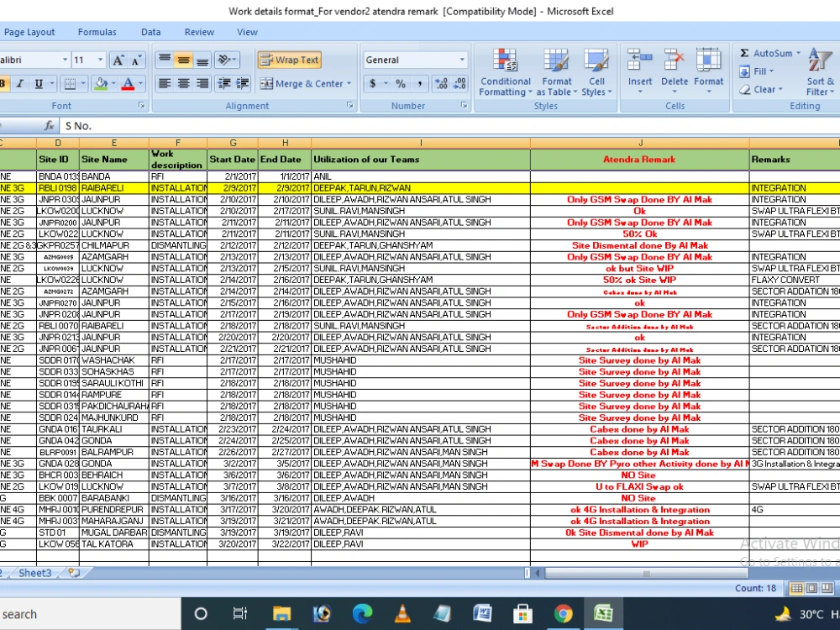Increase cell indent
The image size is (840, 630).
tap(243, 83)
